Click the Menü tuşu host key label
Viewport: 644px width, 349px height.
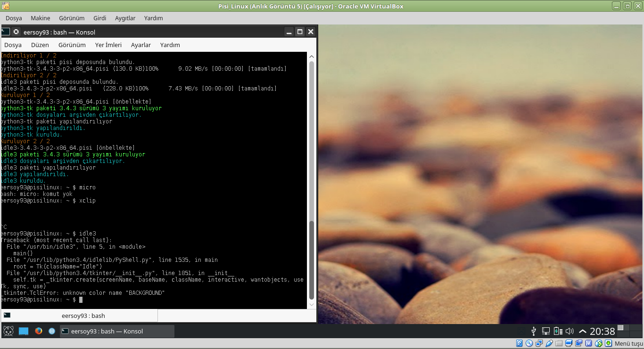point(628,343)
